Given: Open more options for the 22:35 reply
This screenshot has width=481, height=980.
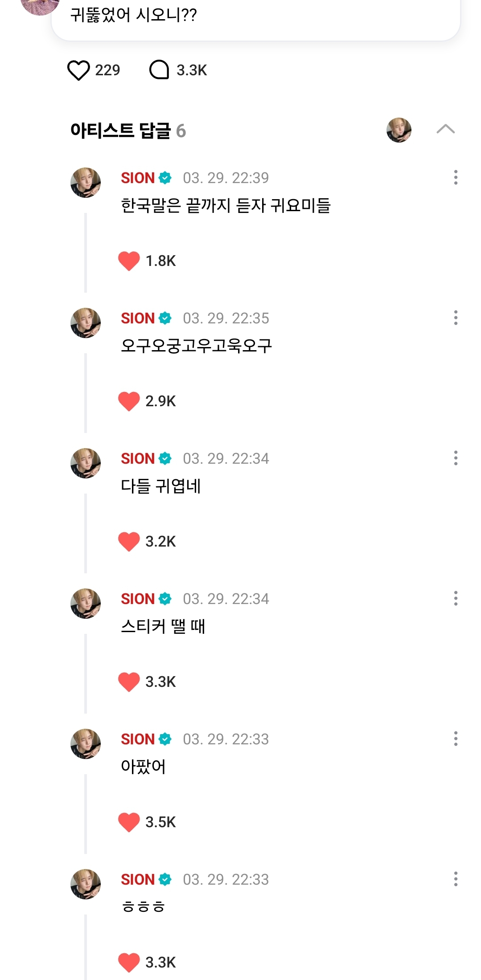Looking at the screenshot, I should 456,318.
